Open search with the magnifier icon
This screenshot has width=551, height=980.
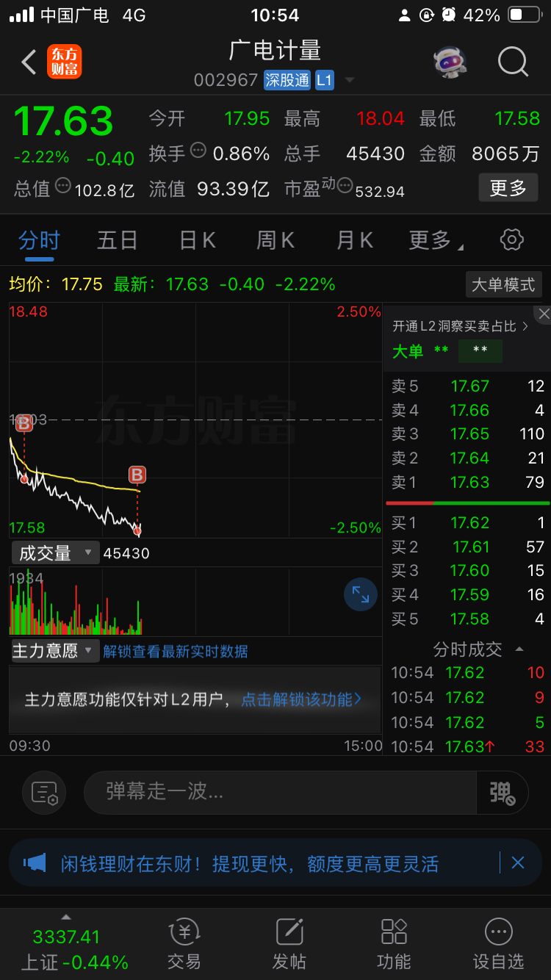pos(513,62)
